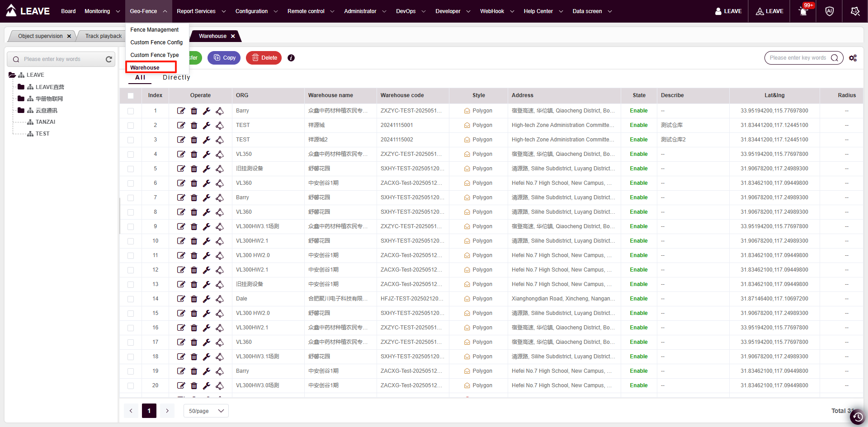Open the notification bell with 99+ badge
Viewport: 868px width, 427px height.
click(x=803, y=11)
